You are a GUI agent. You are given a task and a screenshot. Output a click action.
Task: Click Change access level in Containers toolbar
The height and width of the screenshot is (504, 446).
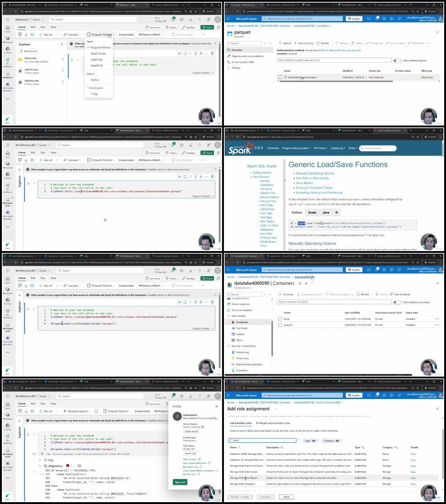tap(309, 294)
